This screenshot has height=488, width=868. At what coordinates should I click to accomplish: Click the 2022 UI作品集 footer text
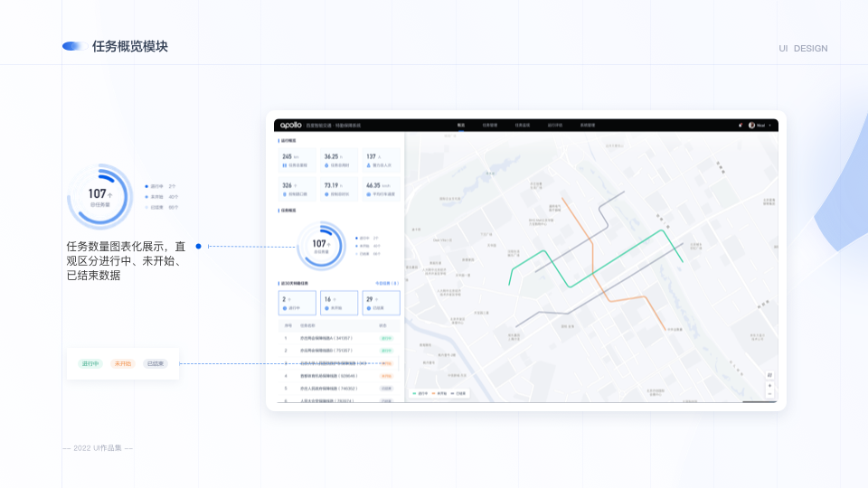[x=98, y=448]
